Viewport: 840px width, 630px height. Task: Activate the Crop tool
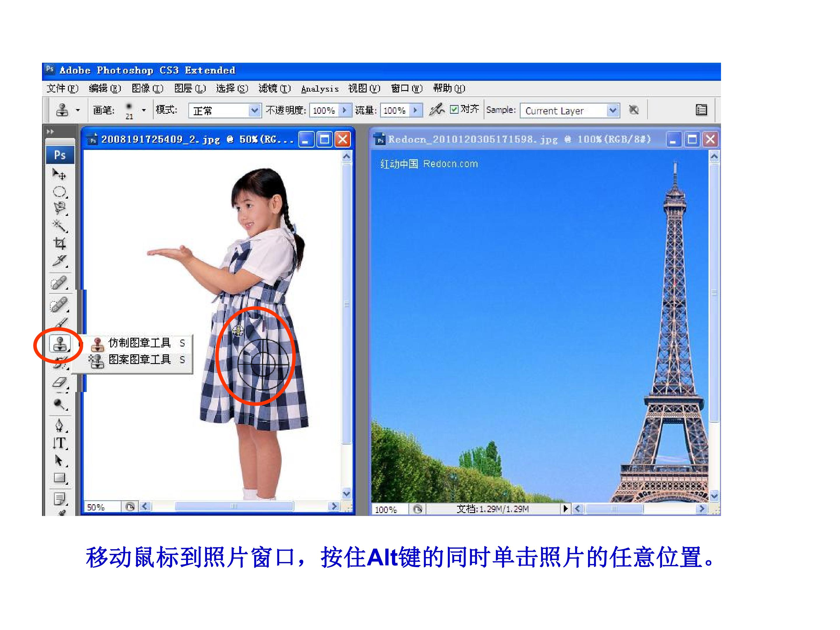tap(59, 244)
